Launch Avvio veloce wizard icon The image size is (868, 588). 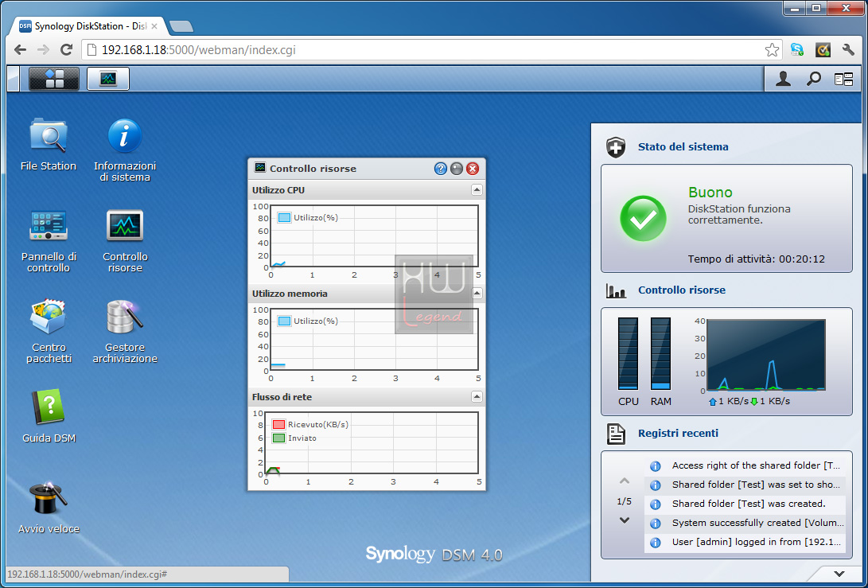click(49, 507)
